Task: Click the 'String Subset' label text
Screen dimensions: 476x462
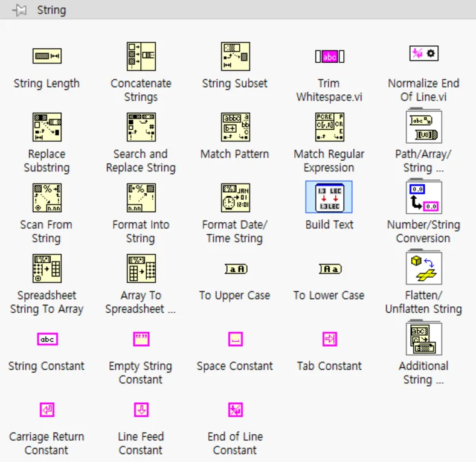Action: pyautogui.click(x=234, y=83)
